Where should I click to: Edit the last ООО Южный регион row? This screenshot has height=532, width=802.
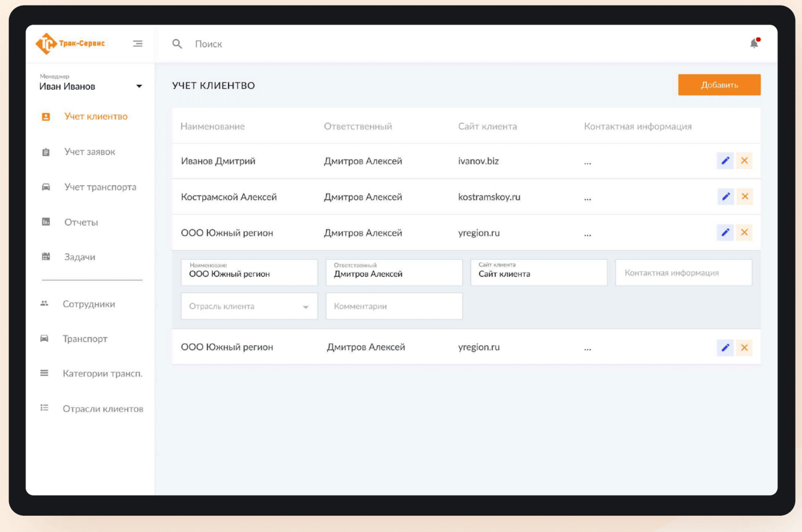tap(725, 347)
